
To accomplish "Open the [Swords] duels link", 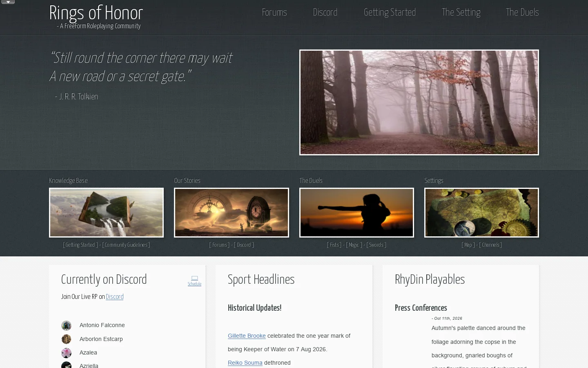I will (376, 245).
